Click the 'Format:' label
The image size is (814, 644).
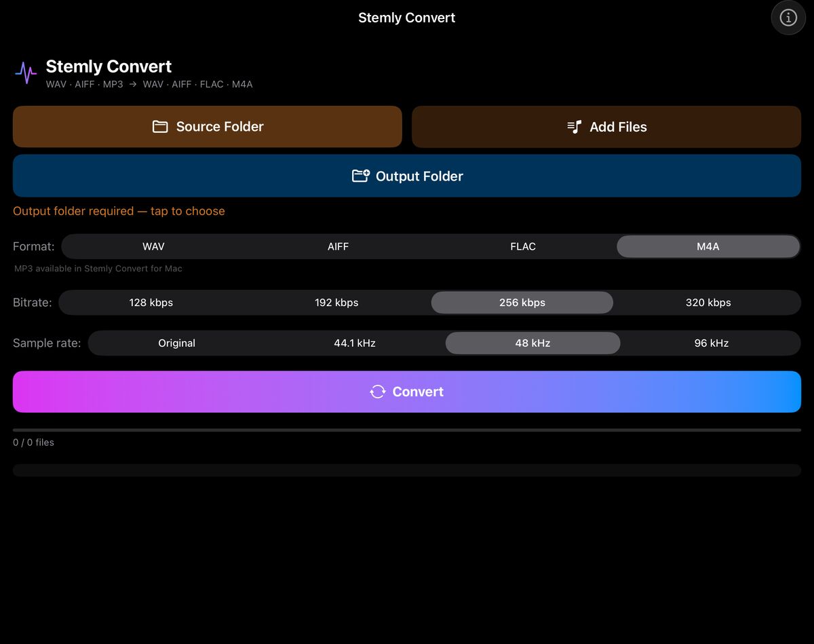tap(34, 246)
